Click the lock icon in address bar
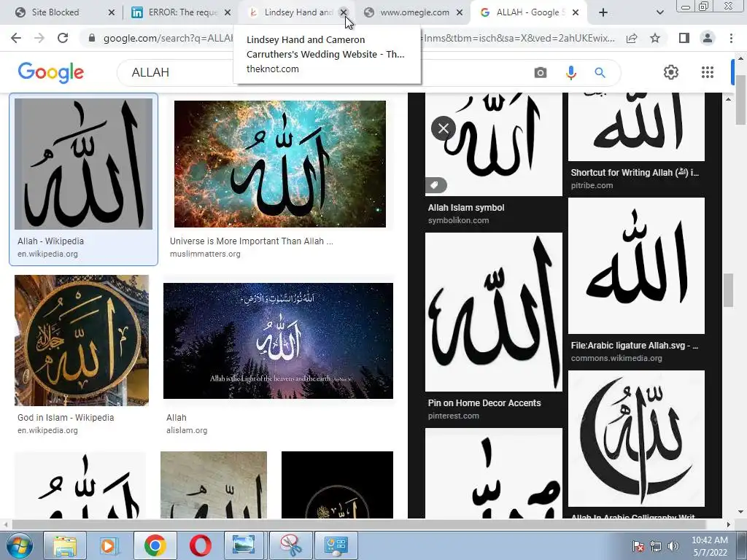Screen dimensions: 747x560 (x=92, y=38)
